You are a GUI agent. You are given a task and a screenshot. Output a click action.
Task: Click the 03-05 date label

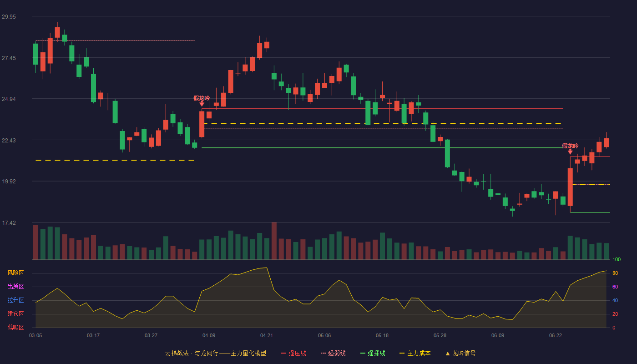(x=35, y=335)
